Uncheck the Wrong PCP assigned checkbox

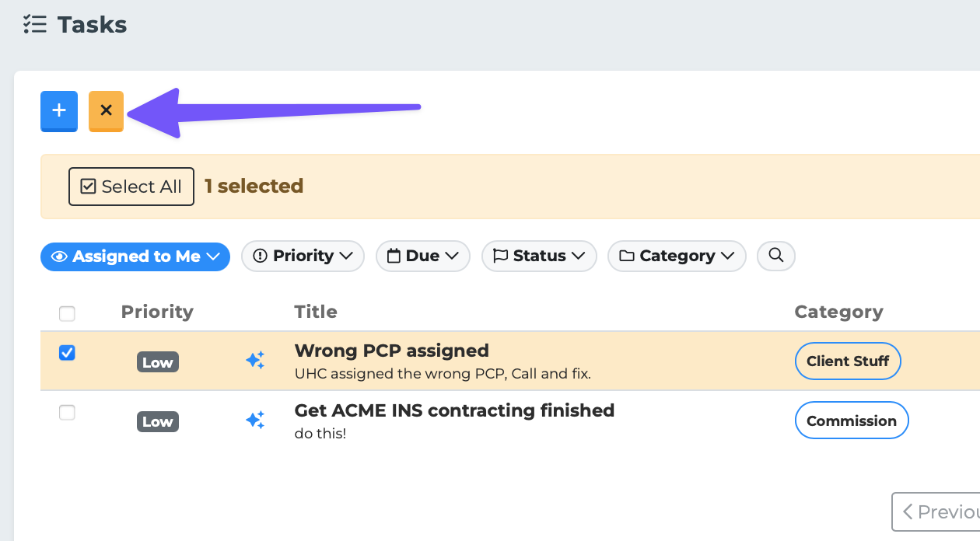(x=68, y=353)
